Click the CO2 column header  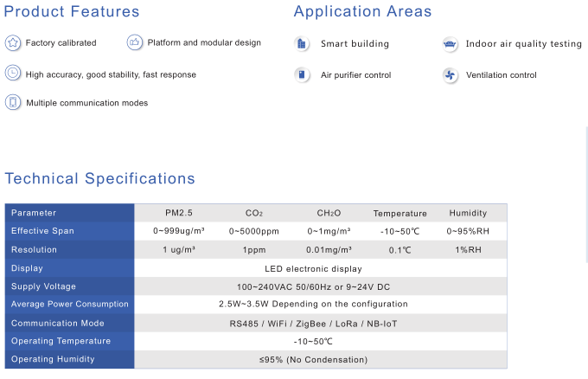(x=254, y=213)
